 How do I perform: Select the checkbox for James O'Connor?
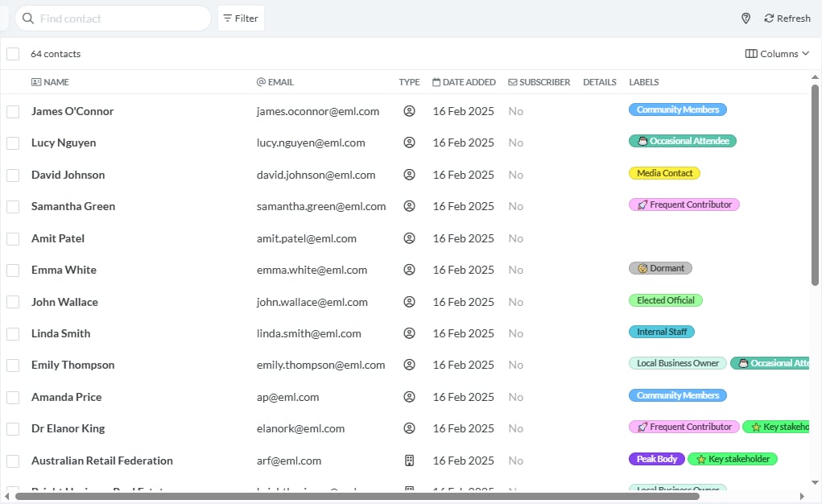13,112
